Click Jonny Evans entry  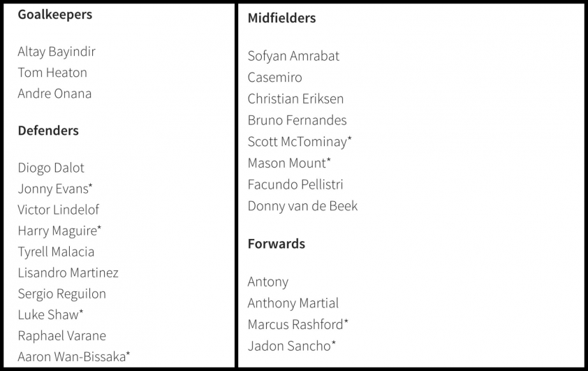coord(55,189)
